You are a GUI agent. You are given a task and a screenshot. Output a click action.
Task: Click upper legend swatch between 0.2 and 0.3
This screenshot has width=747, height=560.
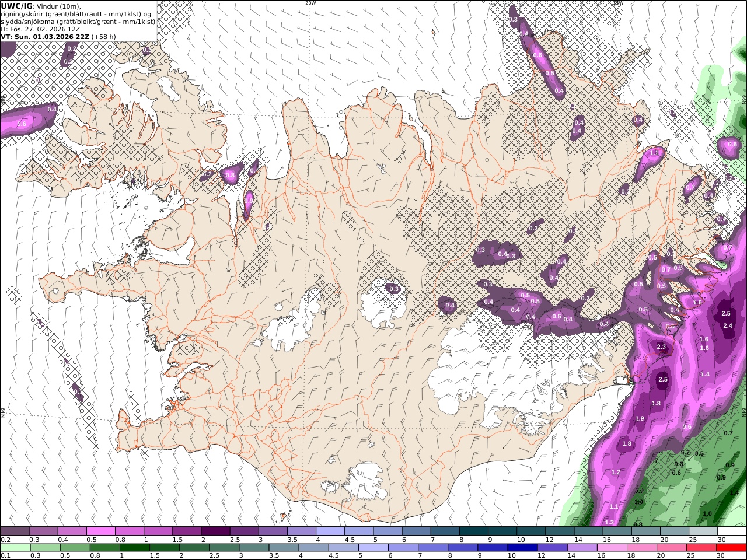click(x=15, y=531)
